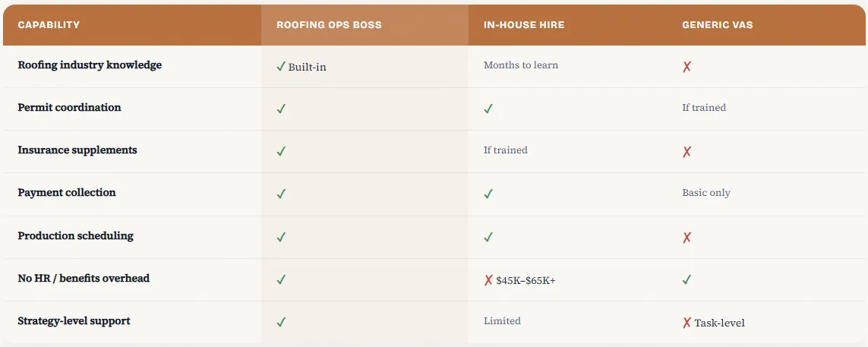The width and height of the screenshot is (868, 347).
Task: Click the red X beside Task-level
Action: [x=687, y=323]
